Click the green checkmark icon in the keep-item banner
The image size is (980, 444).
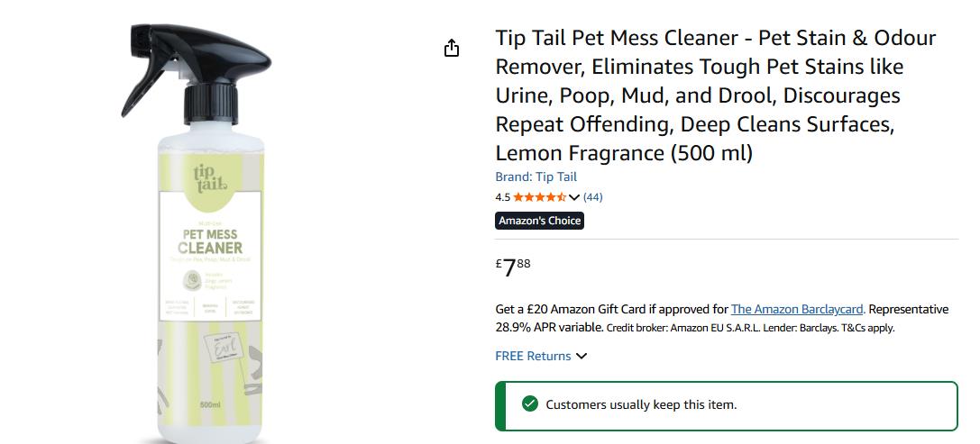point(530,404)
